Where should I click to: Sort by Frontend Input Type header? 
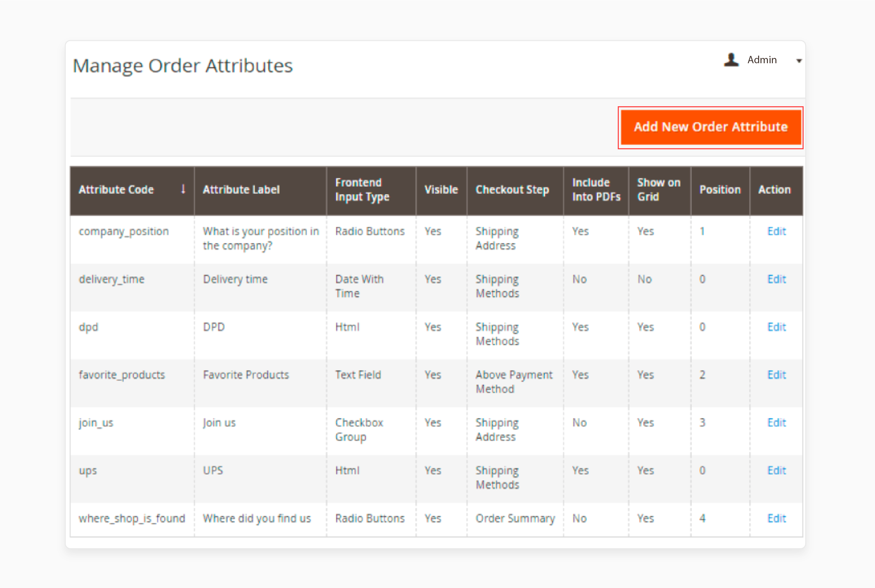pos(372,191)
